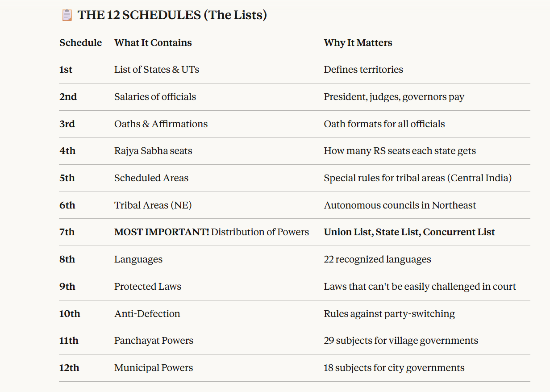Screen dimensions: 550x392
Task: Click the "22 recognized languages" cell
Action: click(x=377, y=259)
